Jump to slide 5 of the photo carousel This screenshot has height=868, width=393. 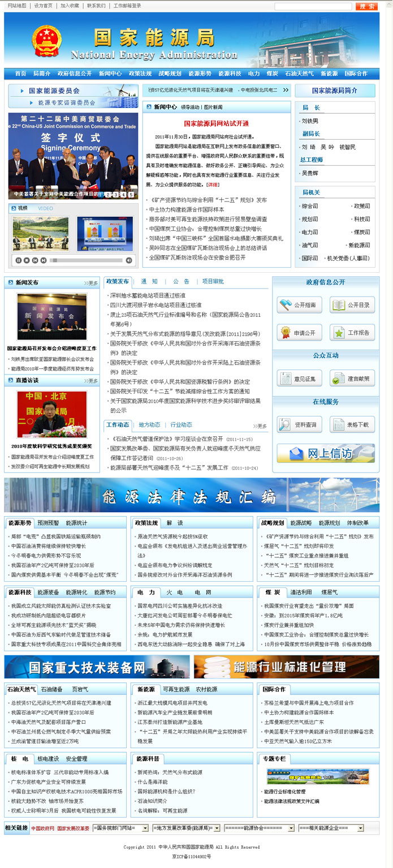click(131, 195)
